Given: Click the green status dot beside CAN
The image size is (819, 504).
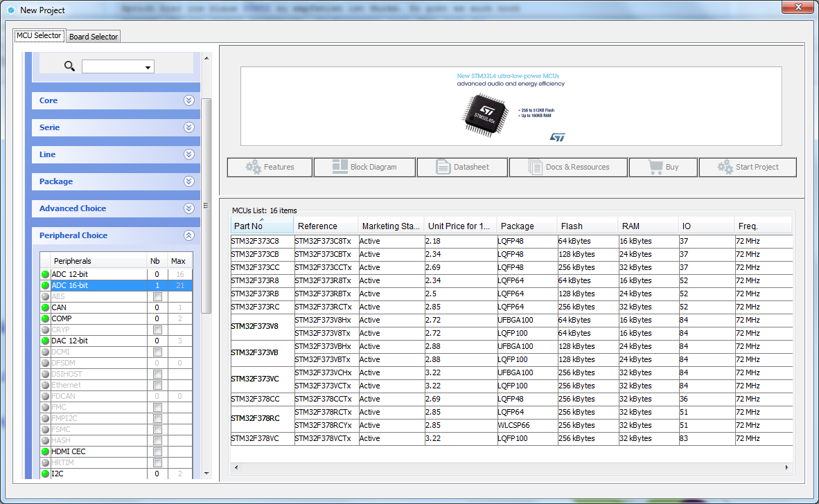Looking at the screenshot, I should [x=46, y=308].
